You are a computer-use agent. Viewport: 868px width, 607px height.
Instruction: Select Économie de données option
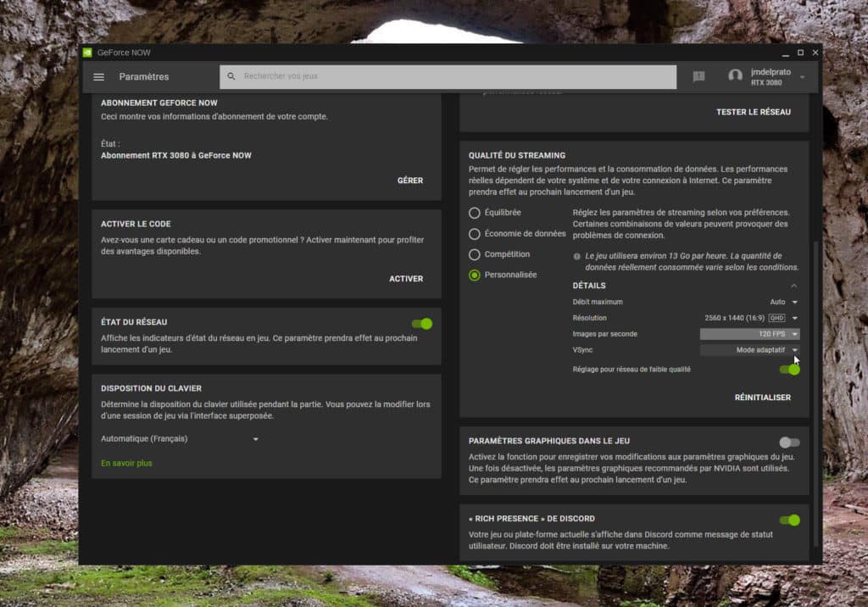pyautogui.click(x=475, y=234)
